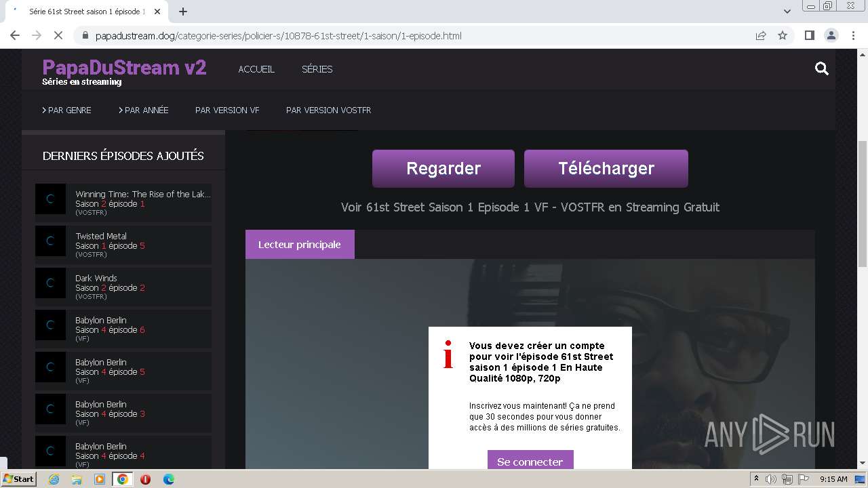Open Dark Winds Saison 2 épisode 2
This screenshot has width=868, height=488.
click(123, 287)
